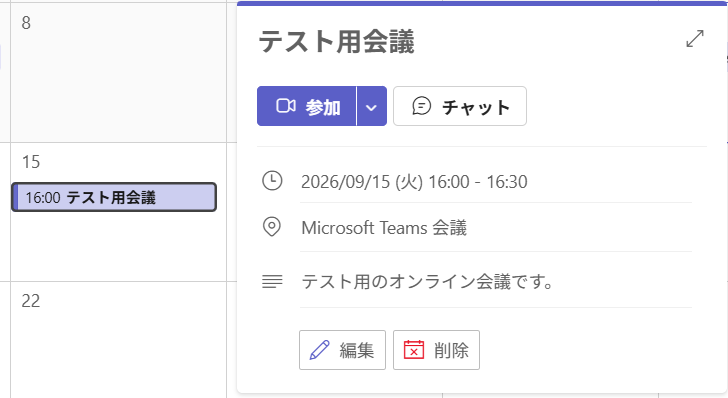The width and height of the screenshot is (728, 398).
Task: Click the location pin icon
Action: pos(272,227)
